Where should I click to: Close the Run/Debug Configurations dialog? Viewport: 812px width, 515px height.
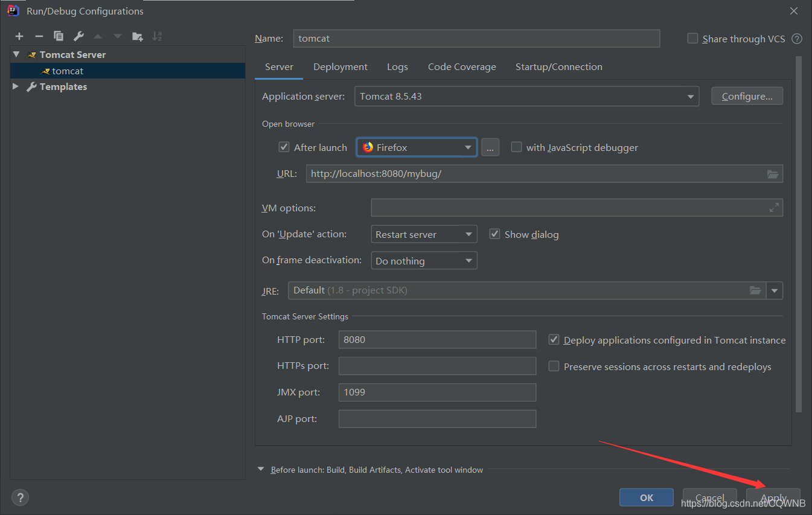(794, 11)
